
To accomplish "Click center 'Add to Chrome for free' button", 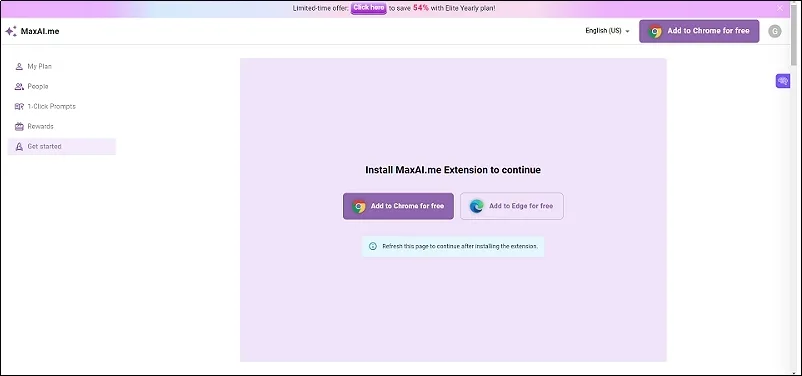I will [x=398, y=206].
